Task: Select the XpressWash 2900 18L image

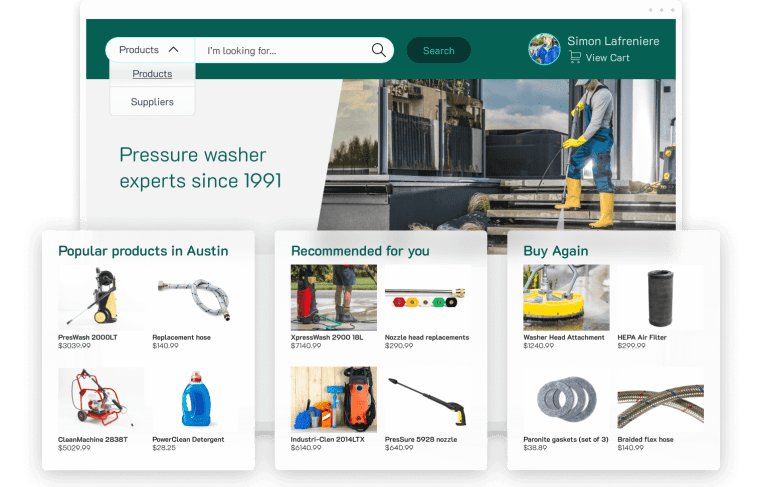Action: 333,297
